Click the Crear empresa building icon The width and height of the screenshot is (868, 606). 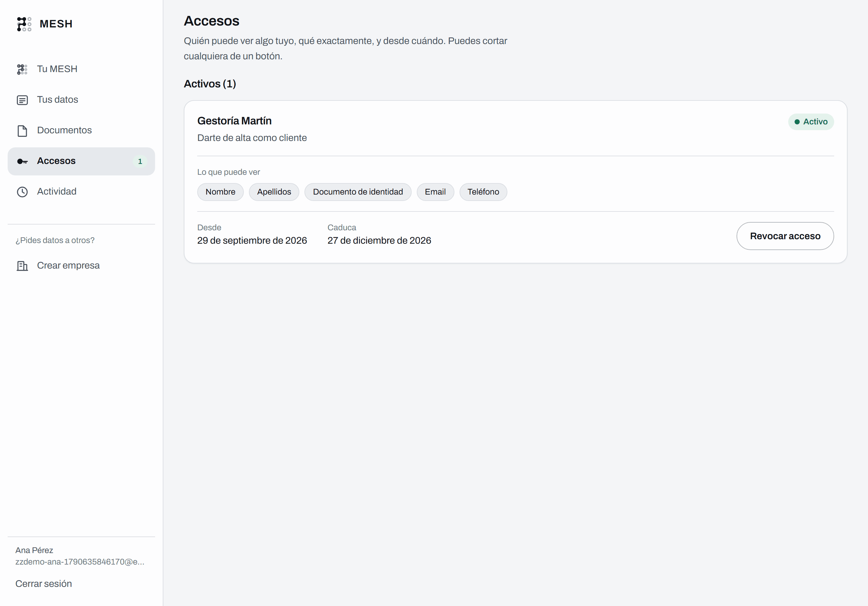(x=22, y=266)
